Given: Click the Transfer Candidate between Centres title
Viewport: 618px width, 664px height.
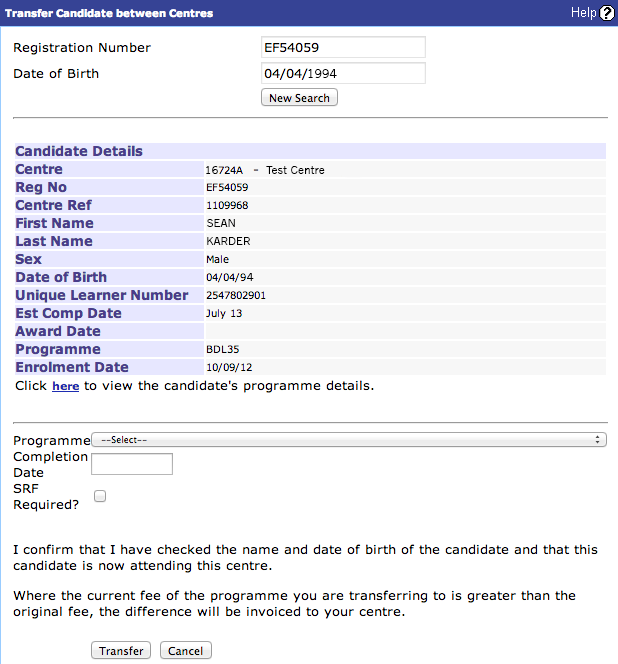Looking at the screenshot, I should (109, 14).
